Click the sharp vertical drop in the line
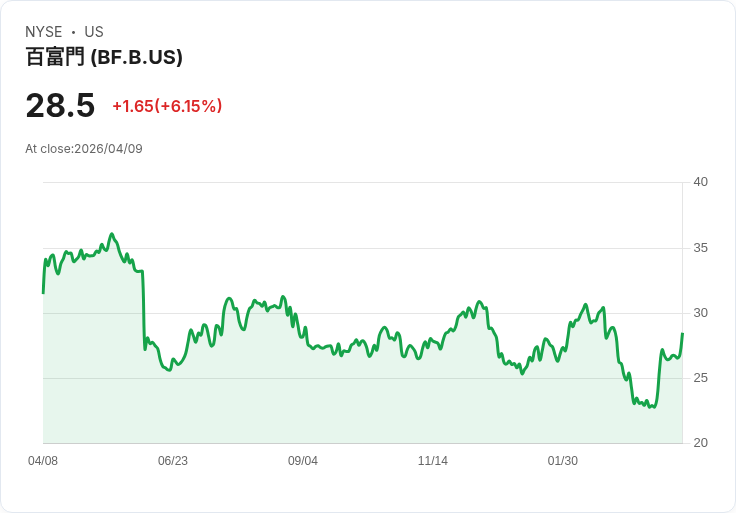The image size is (736, 513). coord(143,310)
